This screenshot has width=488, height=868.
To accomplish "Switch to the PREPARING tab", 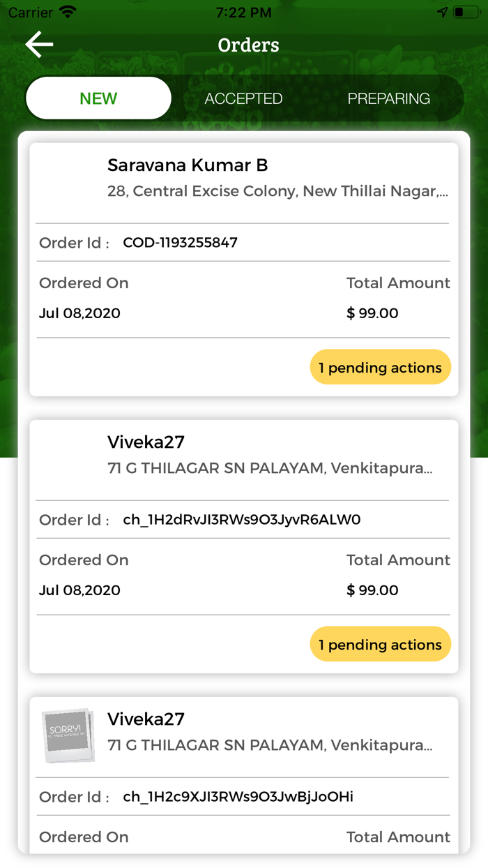I will click(389, 98).
